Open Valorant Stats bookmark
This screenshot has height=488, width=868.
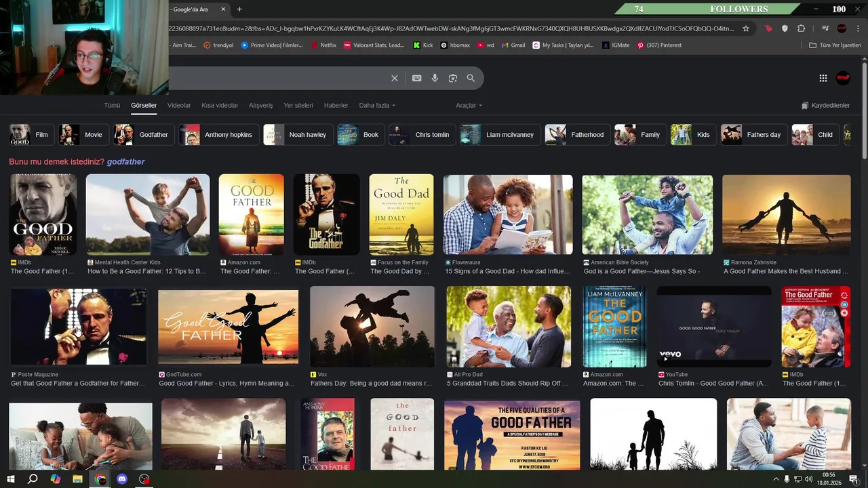pyautogui.click(x=374, y=45)
